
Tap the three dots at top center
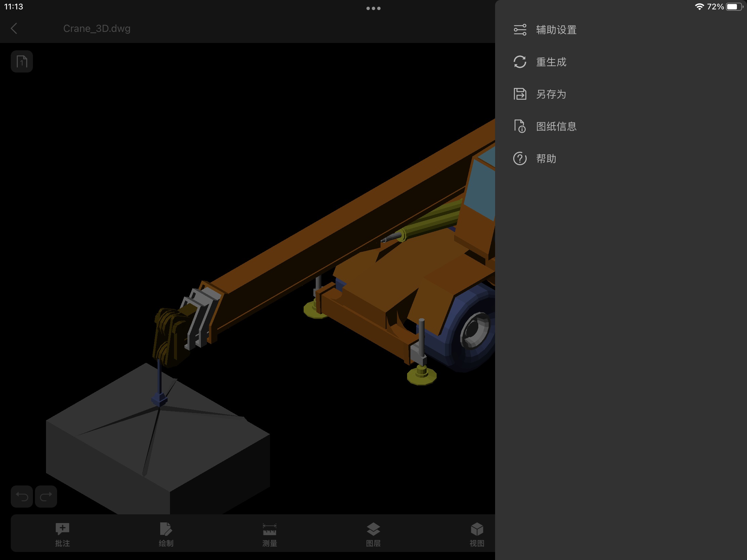pyautogui.click(x=373, y=8)
